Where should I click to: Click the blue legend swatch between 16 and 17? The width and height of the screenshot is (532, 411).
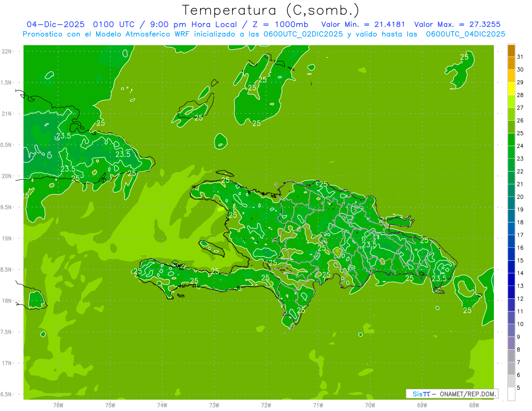click(511, 241)
